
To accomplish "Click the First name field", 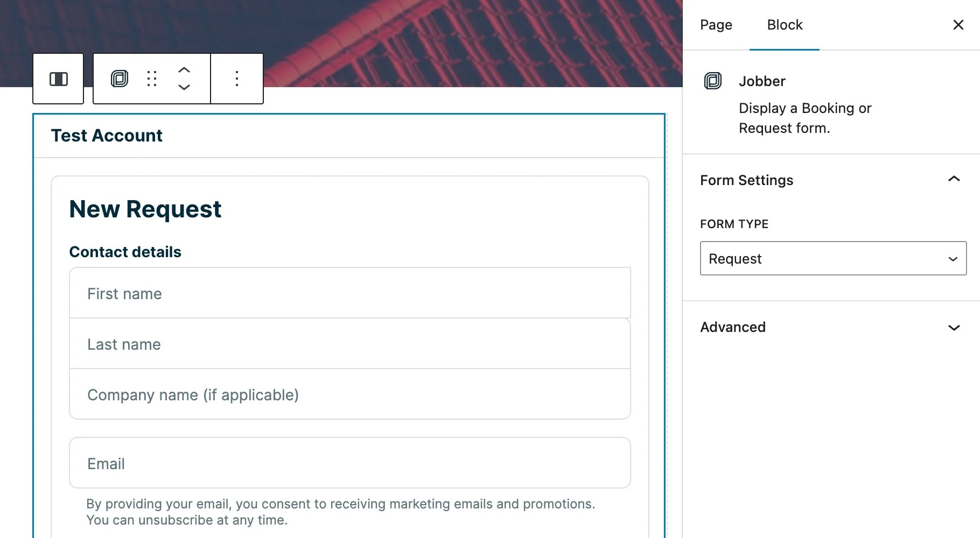I will [x=350, y=293].
